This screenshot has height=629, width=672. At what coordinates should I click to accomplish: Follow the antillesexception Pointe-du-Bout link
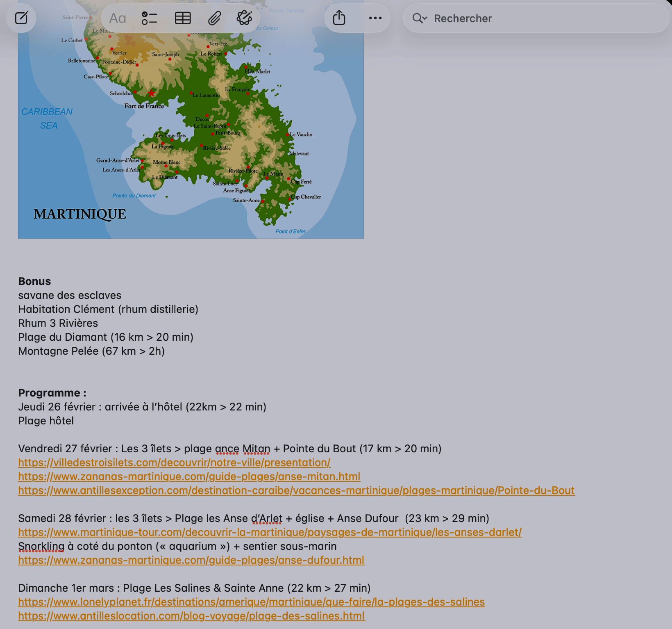coord(296,490)
